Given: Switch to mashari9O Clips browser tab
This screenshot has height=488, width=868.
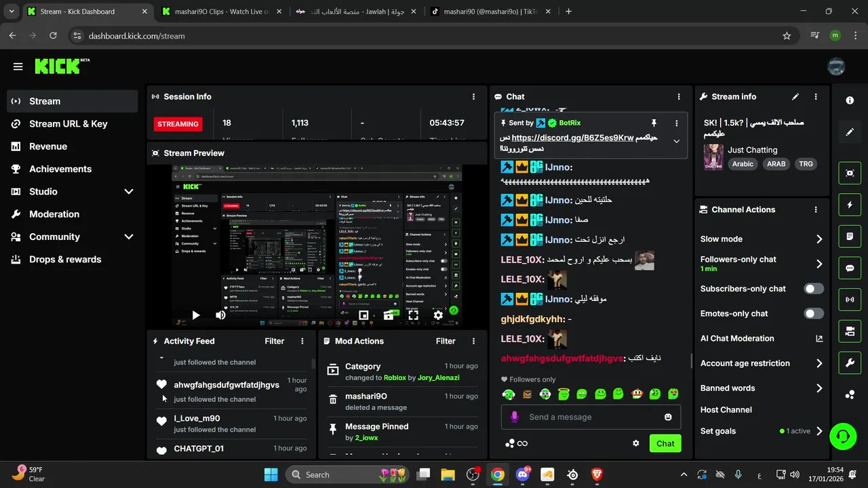Looking at the screenshot, I should [x=220, y=12].
